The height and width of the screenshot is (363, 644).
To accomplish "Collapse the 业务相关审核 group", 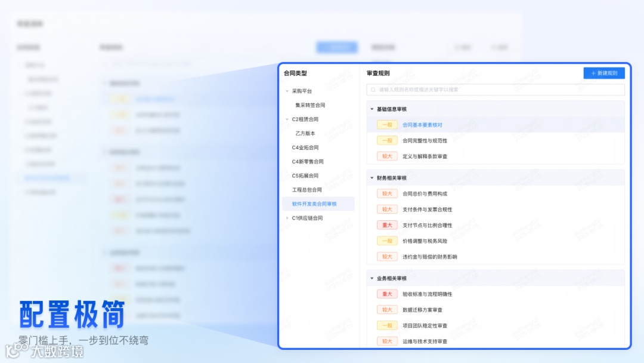I will coord(372,278).
